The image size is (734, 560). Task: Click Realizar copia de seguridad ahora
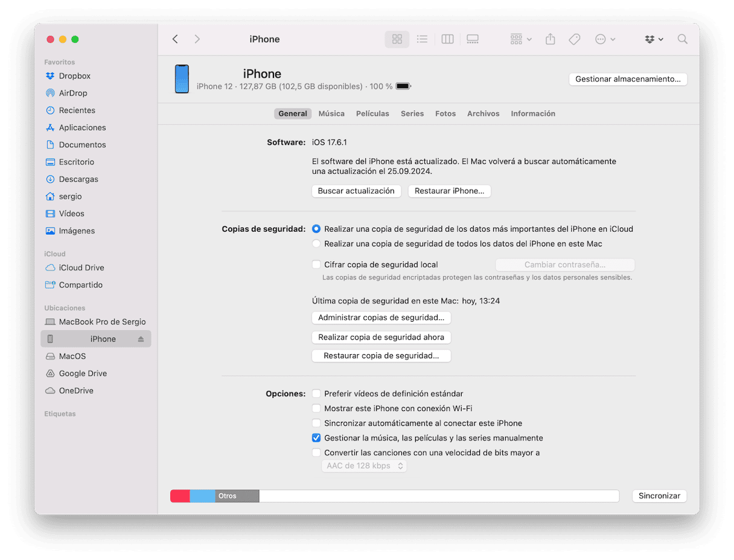[381, 337]
